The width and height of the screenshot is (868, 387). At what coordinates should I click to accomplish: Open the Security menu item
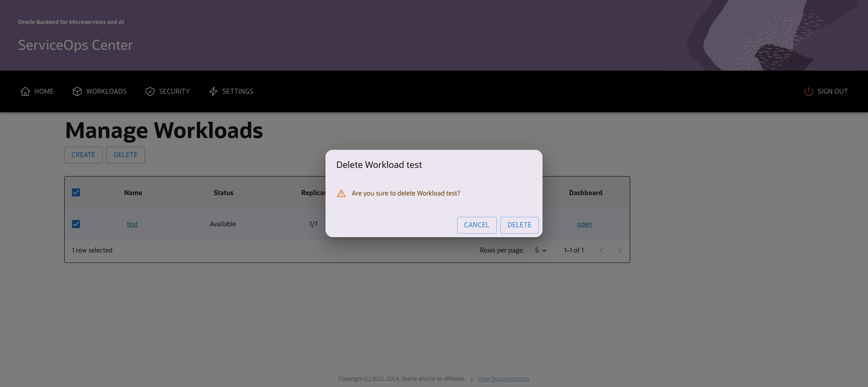coord(174,91)
